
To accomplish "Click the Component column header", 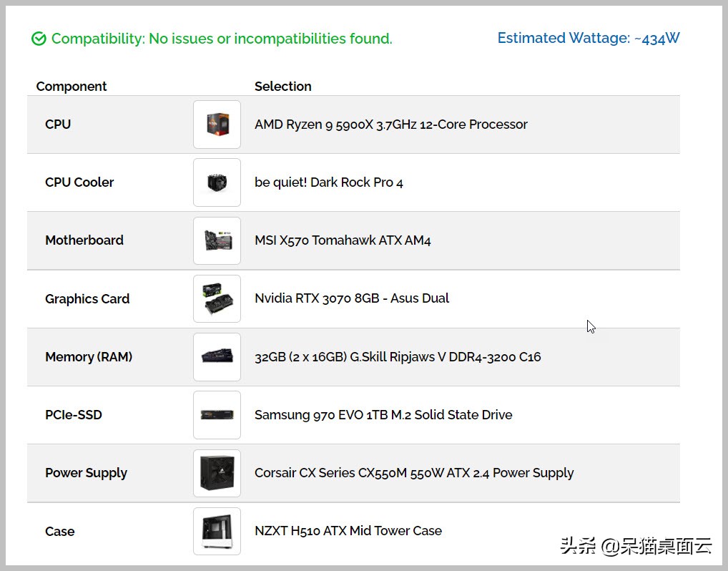I will click(72, 87).
